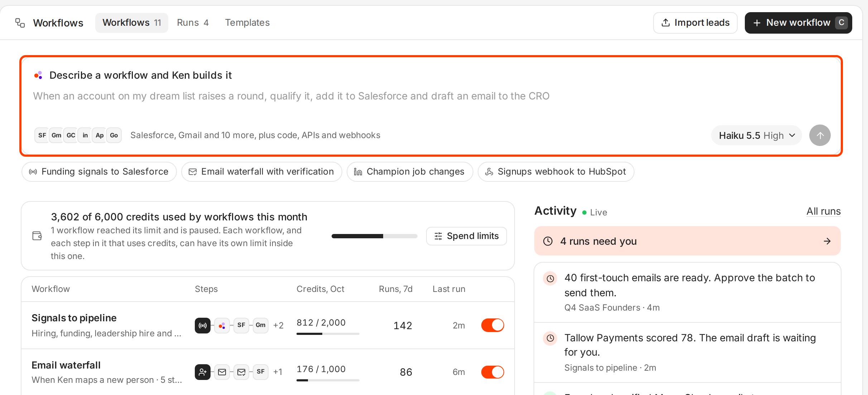Click Gm step icon in Signals to pipeline row
Image resolution: width=868 pixels, height=395 pixels.
261,325
